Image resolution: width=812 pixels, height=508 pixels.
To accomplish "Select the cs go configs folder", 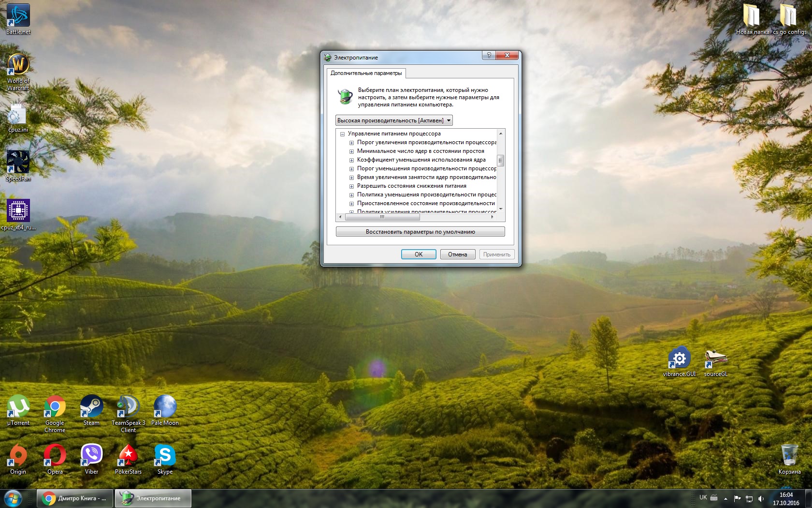I will click(x=790, y=19).
